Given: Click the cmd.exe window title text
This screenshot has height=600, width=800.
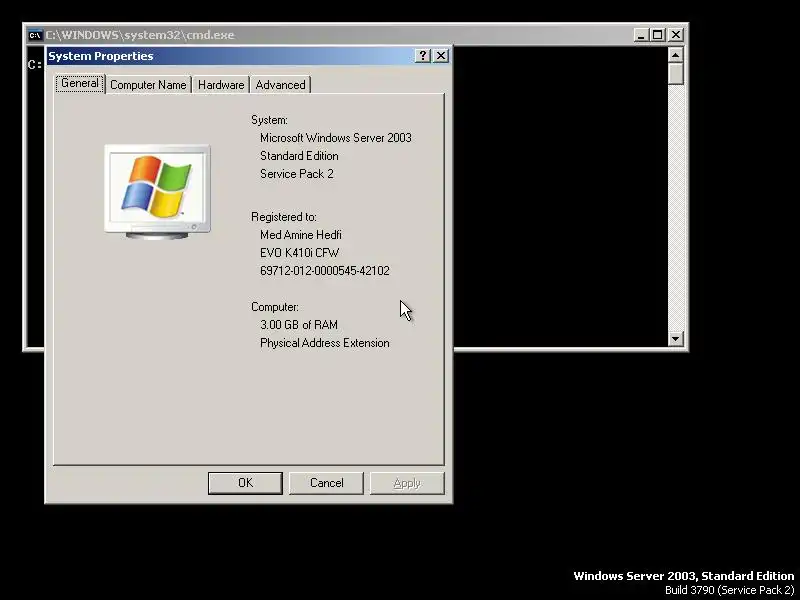Looking at the screenshot, I should click(x=140, y=35).
